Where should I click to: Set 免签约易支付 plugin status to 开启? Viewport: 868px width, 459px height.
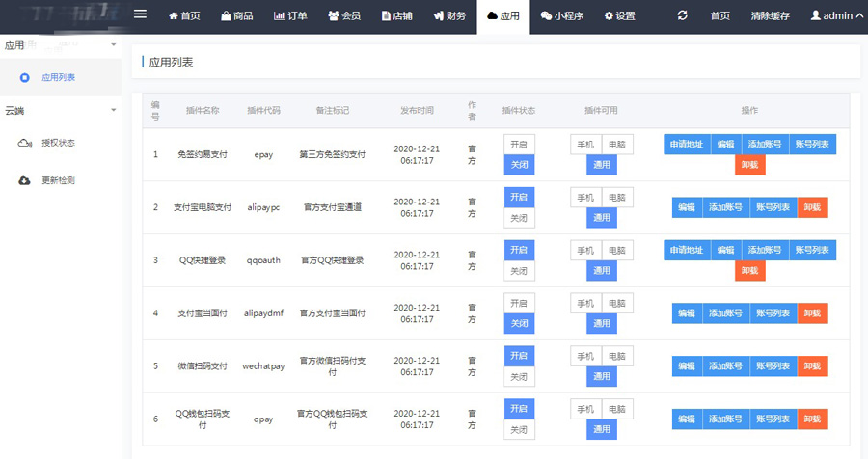(x=519, y=145)
